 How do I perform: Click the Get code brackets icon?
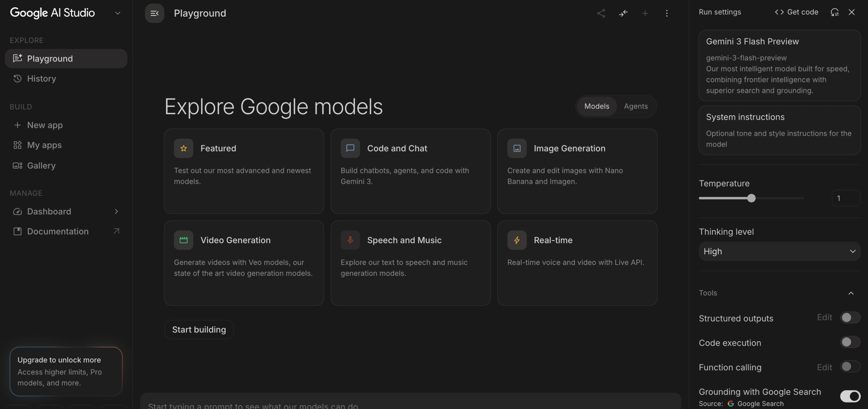(779, 12)
